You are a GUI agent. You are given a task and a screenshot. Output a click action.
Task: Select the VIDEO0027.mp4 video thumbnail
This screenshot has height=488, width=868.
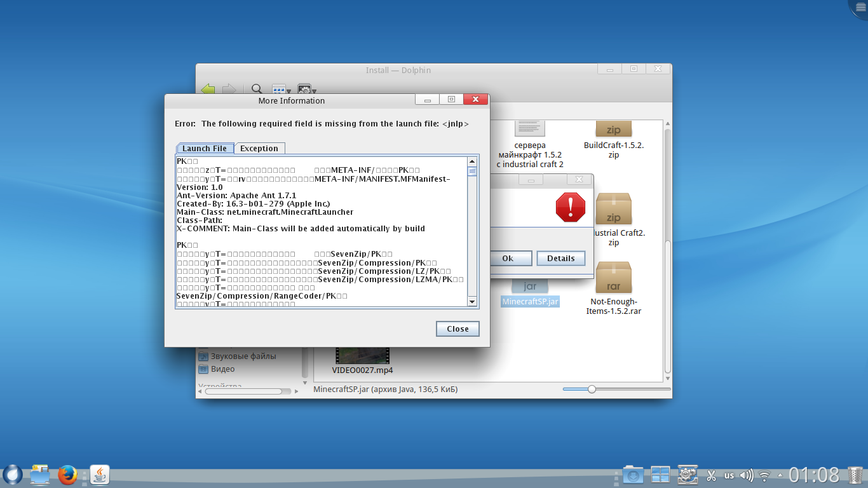pyautogui.click(x=362, y=355)
